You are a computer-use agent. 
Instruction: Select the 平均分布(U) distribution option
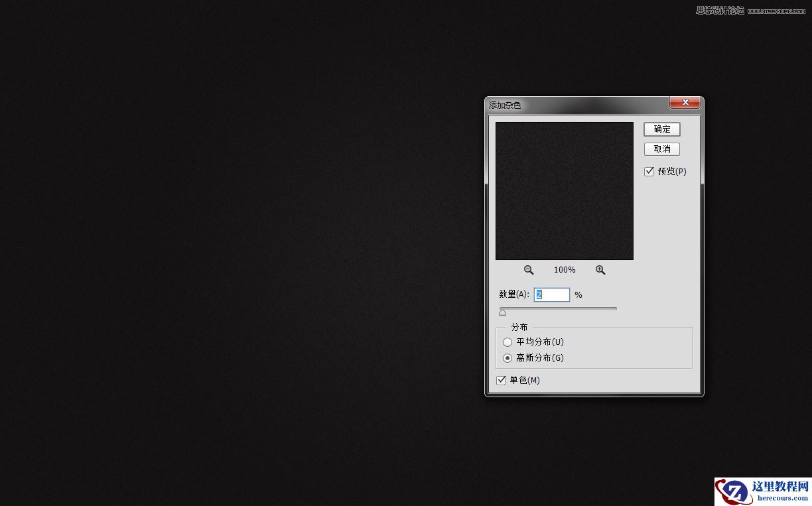tap(507, 342)
